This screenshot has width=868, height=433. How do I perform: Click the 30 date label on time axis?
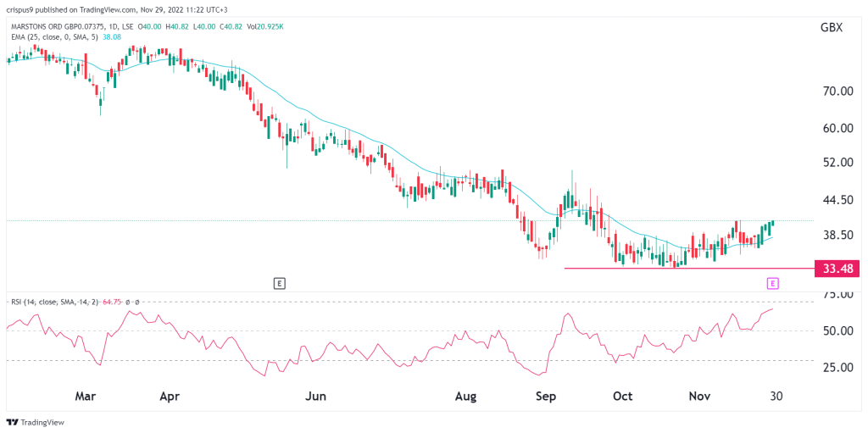[776, 397]
